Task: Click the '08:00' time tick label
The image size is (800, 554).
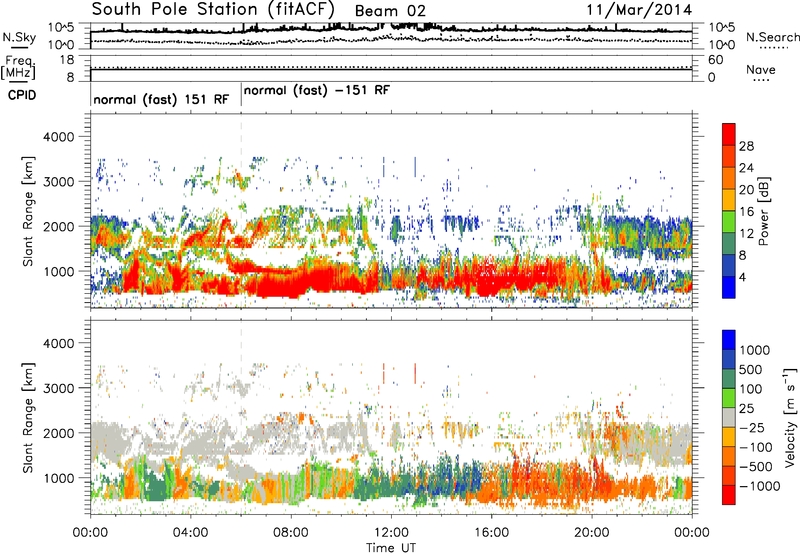Action: [x=291, y=533]
